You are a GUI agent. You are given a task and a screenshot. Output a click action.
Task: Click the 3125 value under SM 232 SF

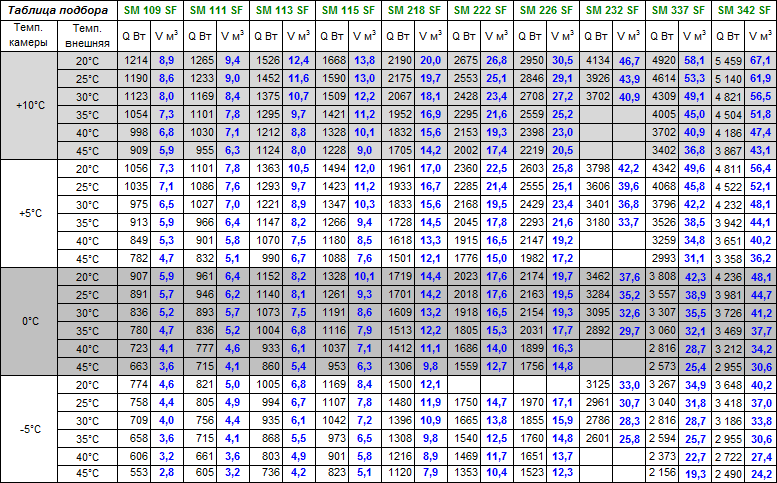coord(598,384)
